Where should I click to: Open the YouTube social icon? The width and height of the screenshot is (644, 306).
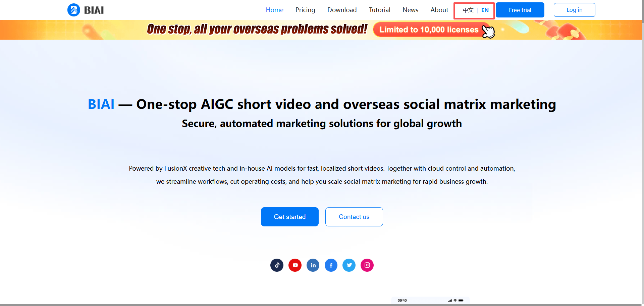point(295,265)
